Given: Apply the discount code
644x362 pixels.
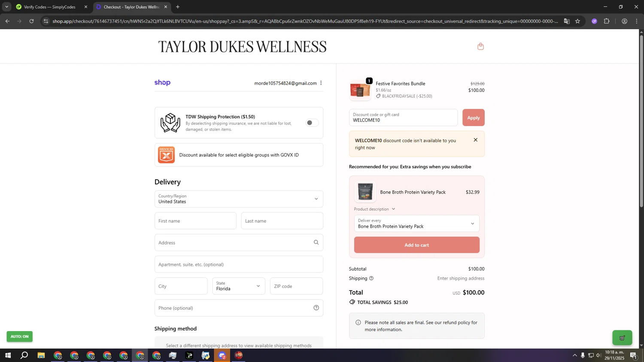Looking at the screenshot, I should (x=473, y=118).
